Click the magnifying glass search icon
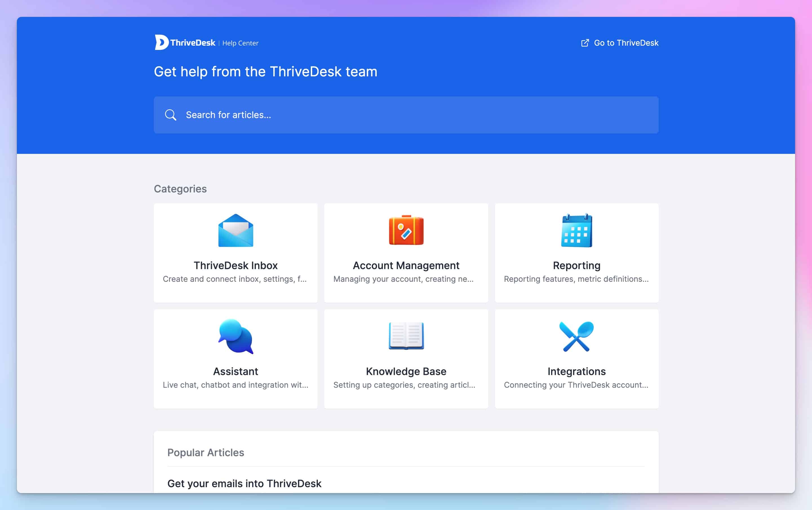 click(170, 115)
